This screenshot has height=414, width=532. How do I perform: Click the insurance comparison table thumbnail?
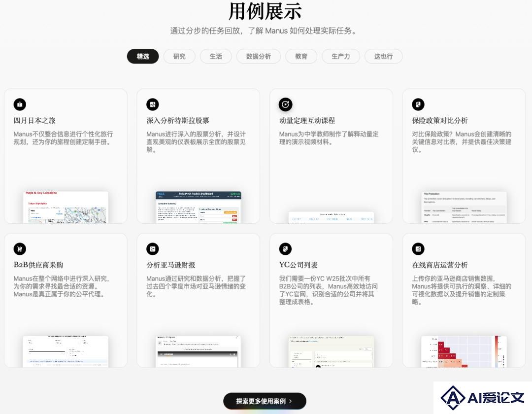(464, 207)
